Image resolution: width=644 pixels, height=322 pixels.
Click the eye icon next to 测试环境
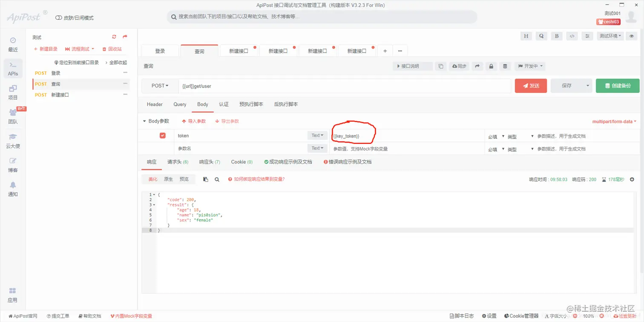pyautogui.click(x=632, y=36)
